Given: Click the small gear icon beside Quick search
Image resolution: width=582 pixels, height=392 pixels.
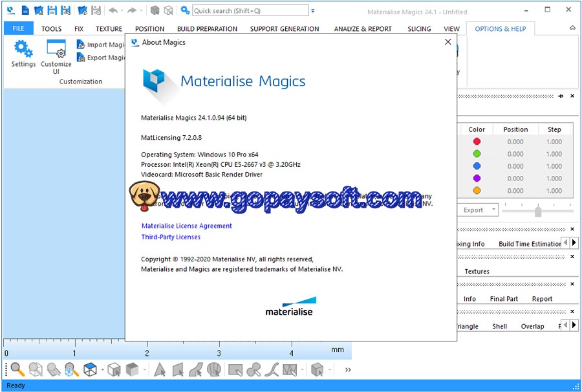Looking at the screenshot, I should pyautogui.click(x=185, y=10).
